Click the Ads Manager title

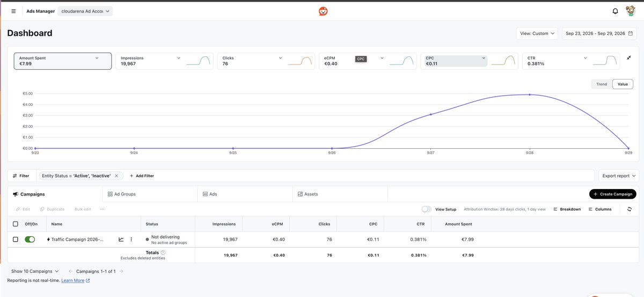point(41,11)
